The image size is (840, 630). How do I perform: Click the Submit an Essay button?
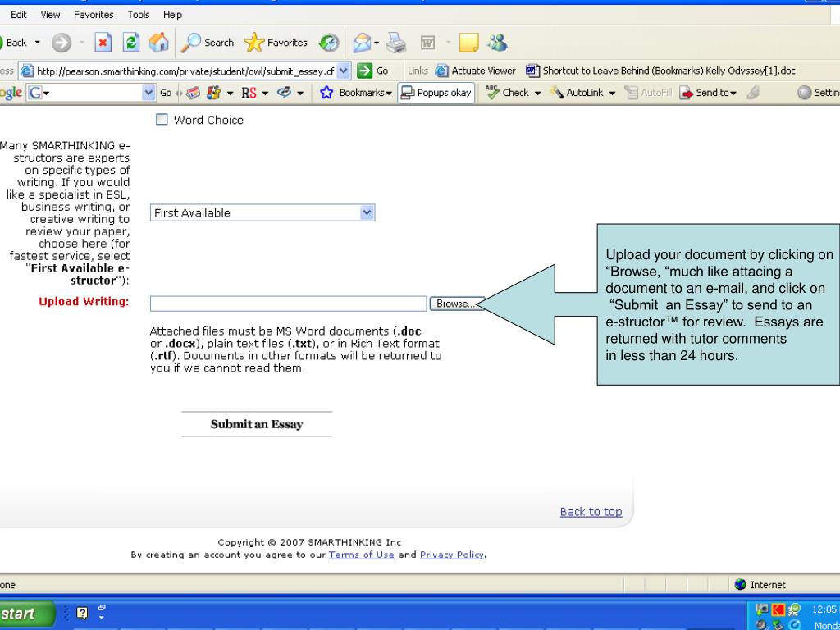coord(257,424)
